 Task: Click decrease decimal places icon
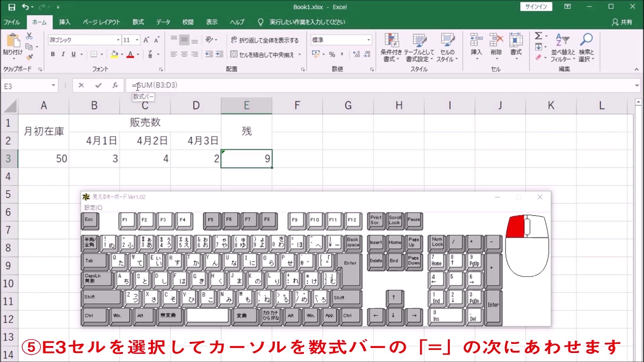pos(367,54)
